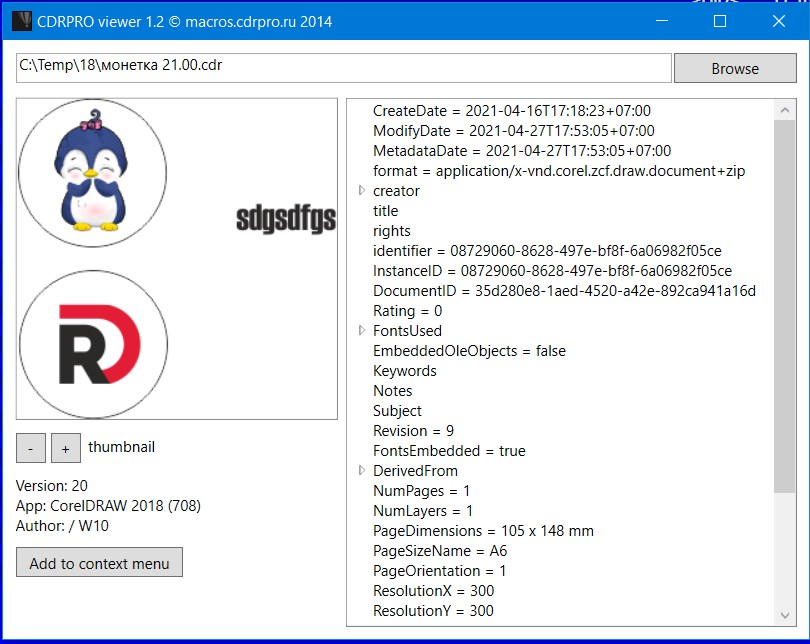This screenshot has height=644, width=810.
Task: Click Add to context menu button
Action: (99, 562)
